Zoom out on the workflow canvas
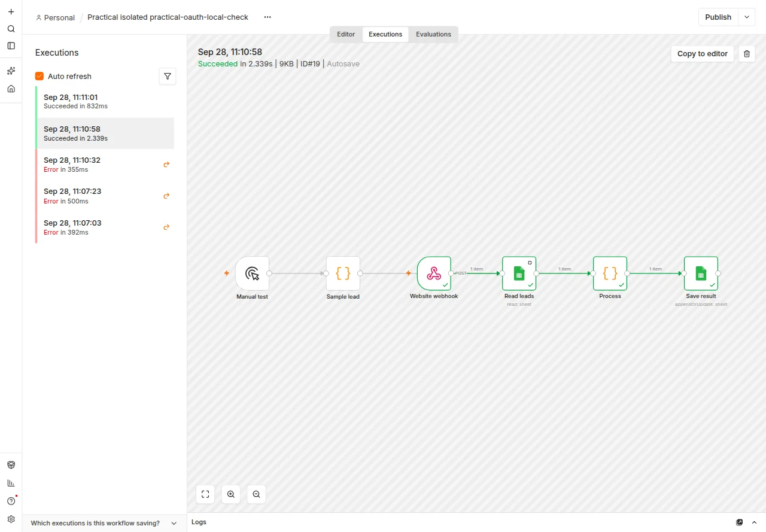The width and height of the screenshot is (766, 532). click(256, 494)
